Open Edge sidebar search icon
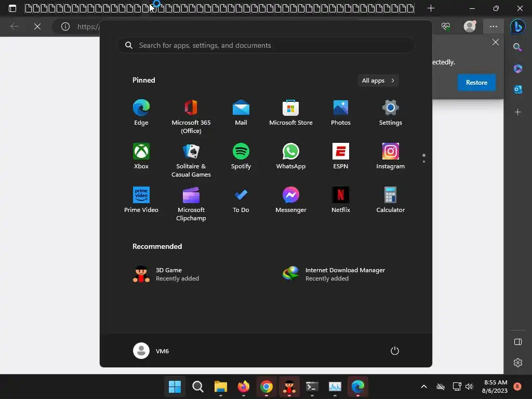 coord(517,47)
